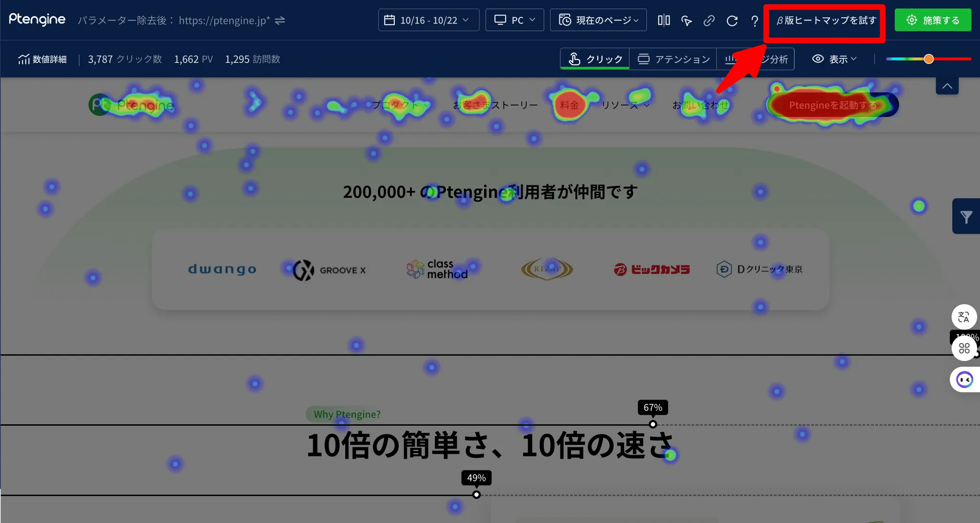Image resolution: width=980 pixels, height=523 pixels.
Task: Open the apps grid widget icon
Action: tap(965, 348)
